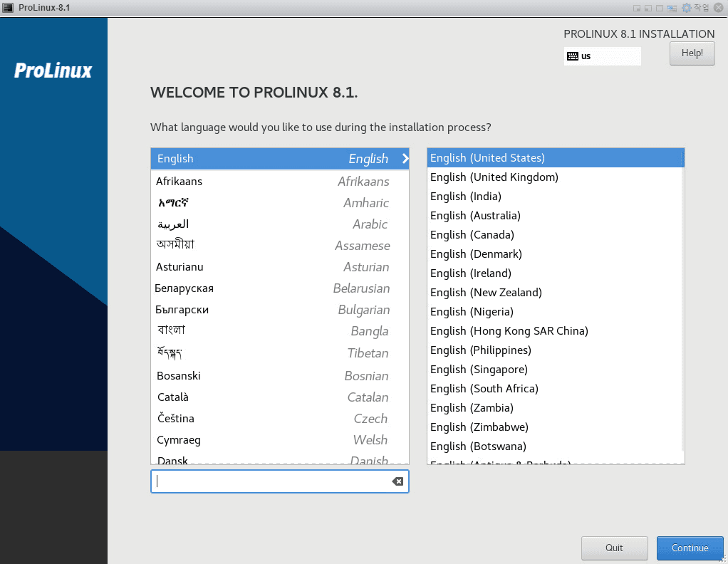
Task: Focus the language search input field
Action: [x=279, y=481]
